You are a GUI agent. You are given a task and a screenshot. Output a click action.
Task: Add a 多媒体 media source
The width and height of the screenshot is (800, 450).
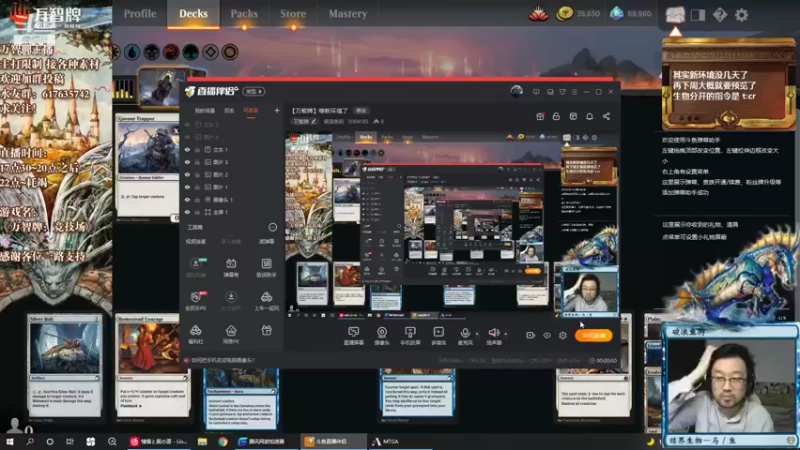pos(438,336)
